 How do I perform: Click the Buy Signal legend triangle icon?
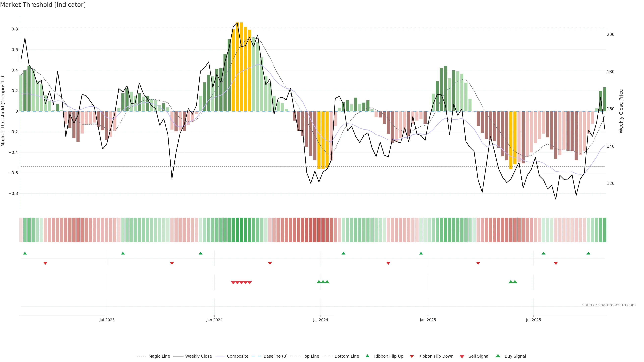(x=498, y=356)
